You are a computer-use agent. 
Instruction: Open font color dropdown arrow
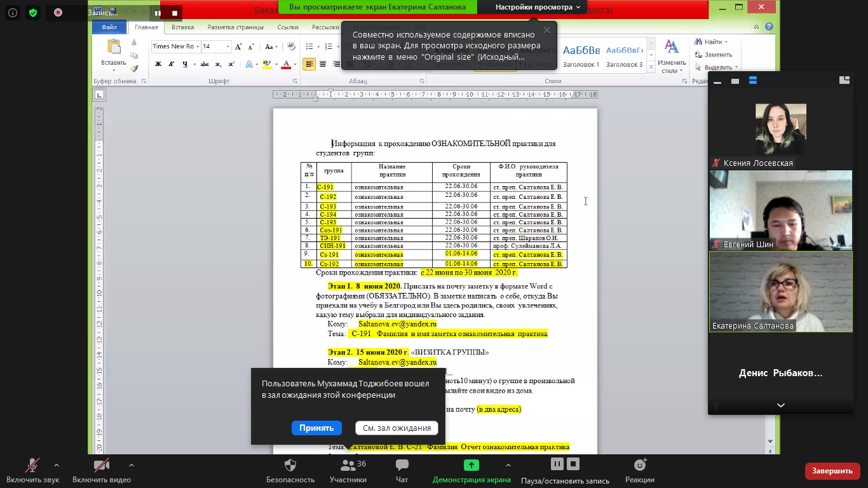pos(294,64)
